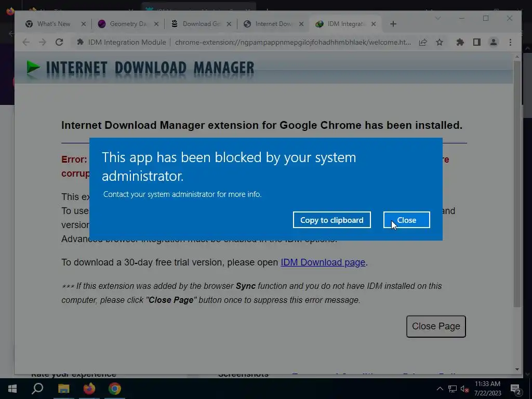532x399 pixels.
Task: Open the muted volume icon
Action: point(465,389)
